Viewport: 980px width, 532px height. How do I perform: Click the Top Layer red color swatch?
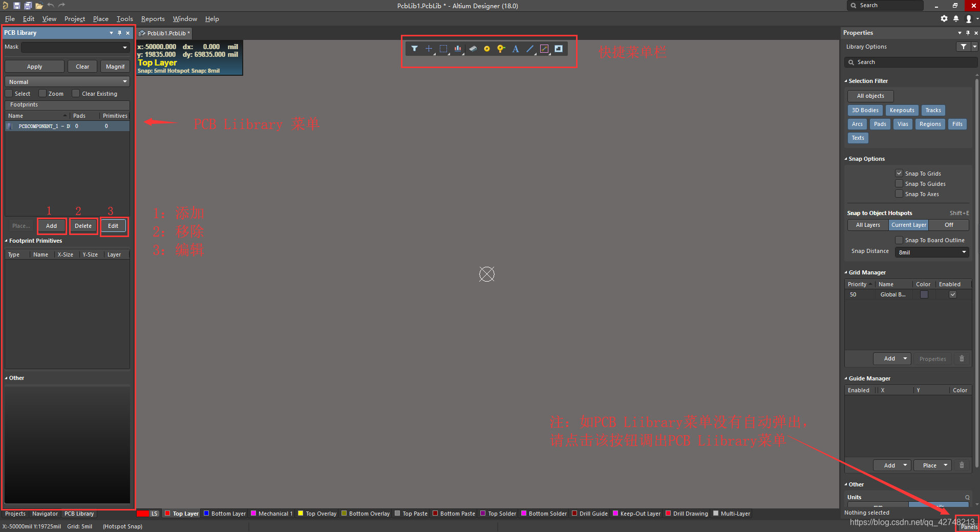(167, 514)
